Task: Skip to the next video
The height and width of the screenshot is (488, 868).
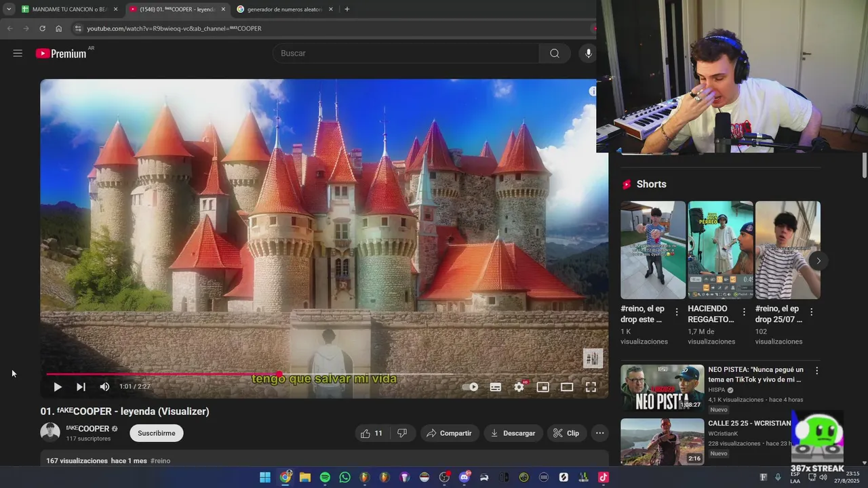Action: 81,387
